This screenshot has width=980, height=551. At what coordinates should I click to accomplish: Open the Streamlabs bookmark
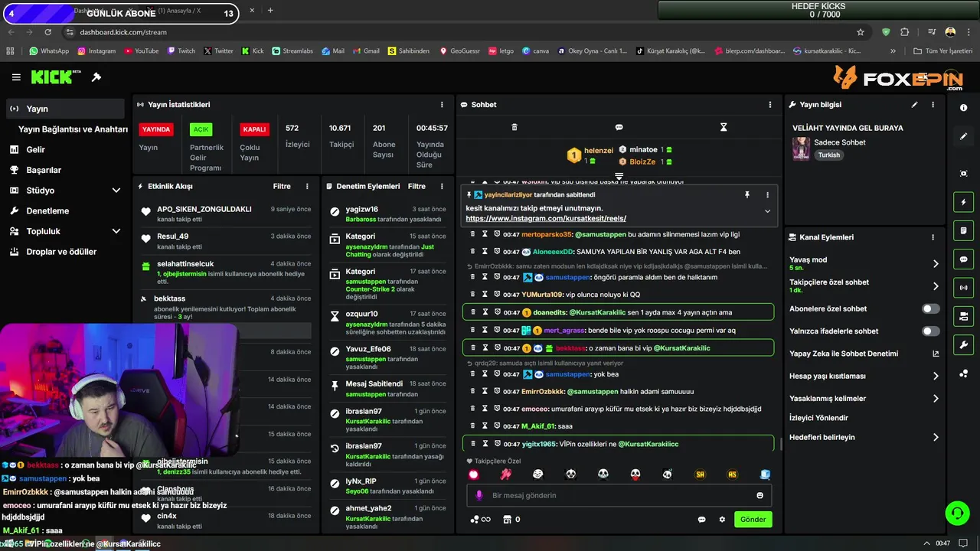coord(292,51)
